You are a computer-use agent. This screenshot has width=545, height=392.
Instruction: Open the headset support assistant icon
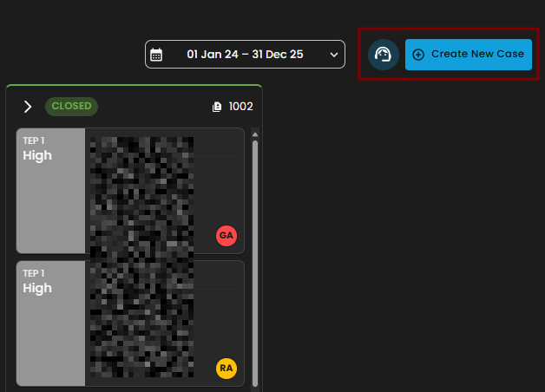coord(383,54)
